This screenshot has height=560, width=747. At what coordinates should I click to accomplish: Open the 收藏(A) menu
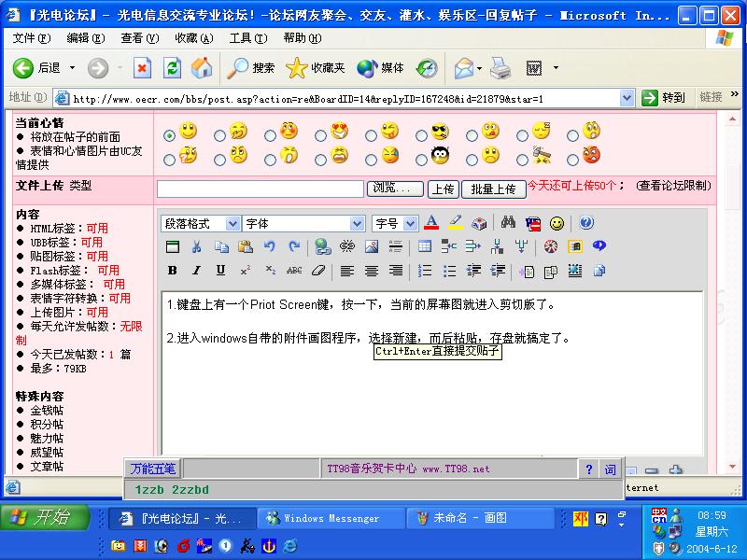pos(194,38)
